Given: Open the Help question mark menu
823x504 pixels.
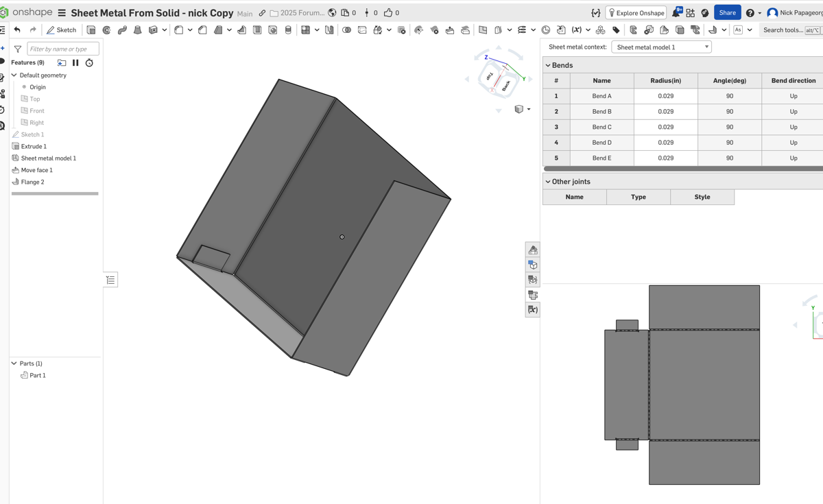Looking at the screenshot, I should [x=753, y=13].
